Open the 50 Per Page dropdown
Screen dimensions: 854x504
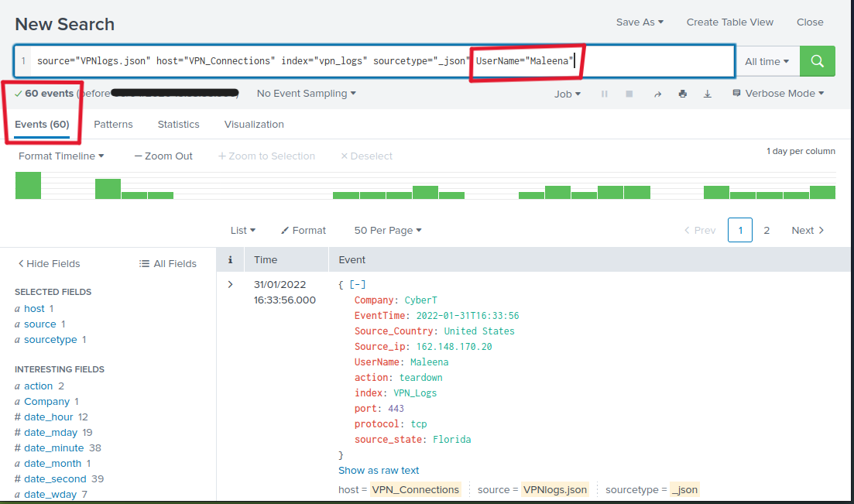387,230
